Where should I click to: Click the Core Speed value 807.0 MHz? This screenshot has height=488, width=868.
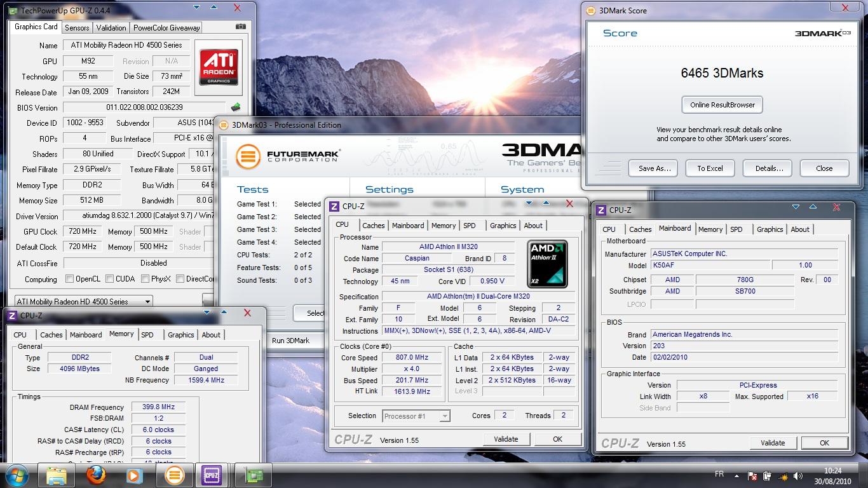point(412,357)
